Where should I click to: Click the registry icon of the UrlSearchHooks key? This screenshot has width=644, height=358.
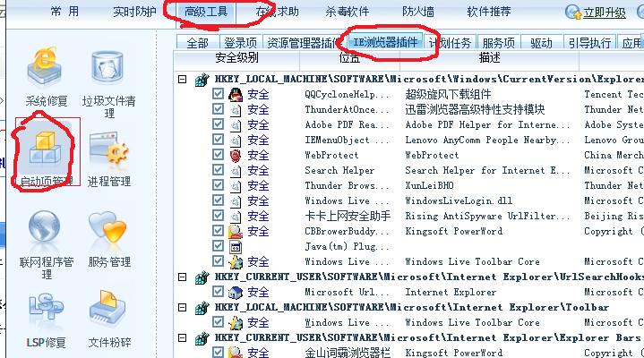click(x=202, y=277)
